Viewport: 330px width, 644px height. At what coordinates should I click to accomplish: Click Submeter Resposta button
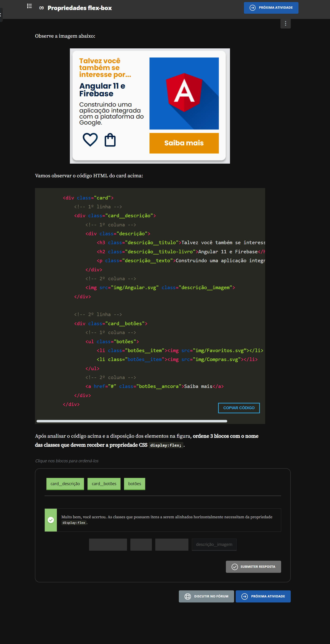[253, 566]
